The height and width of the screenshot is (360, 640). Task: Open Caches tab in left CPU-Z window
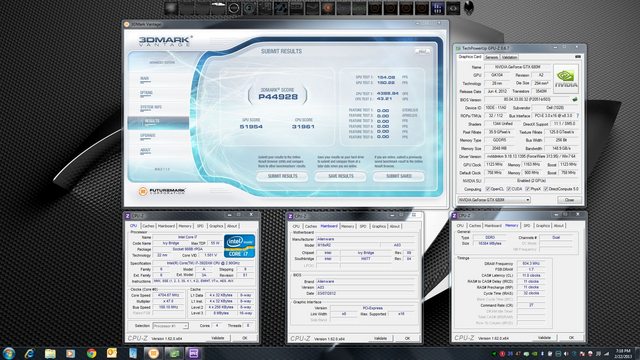coord(148,226)
